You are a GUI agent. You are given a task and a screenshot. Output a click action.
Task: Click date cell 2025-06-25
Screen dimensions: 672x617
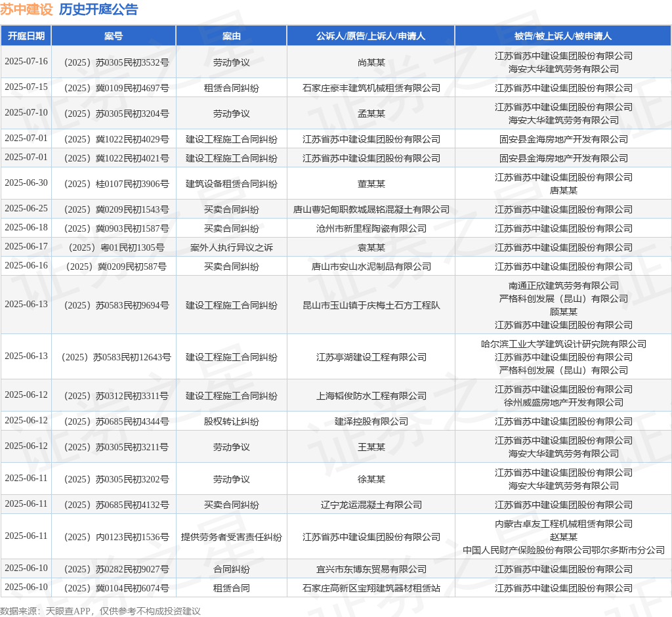26,208
